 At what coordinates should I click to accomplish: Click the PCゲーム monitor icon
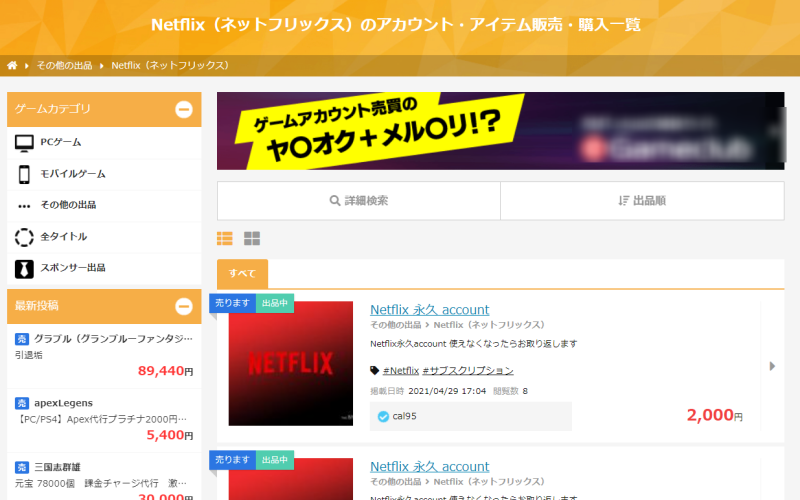click(x=24, y=143)
